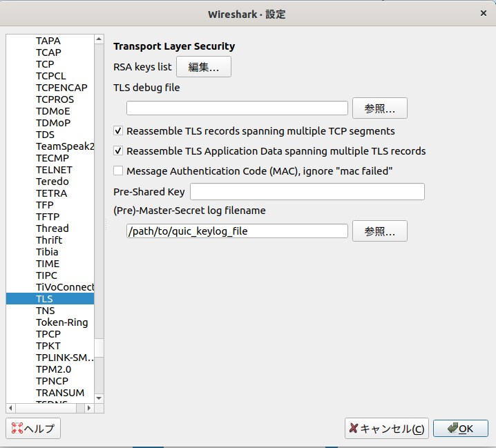Select Token-Ring protocol
Screen dimensions: 496x448
[x=62, y=322]
